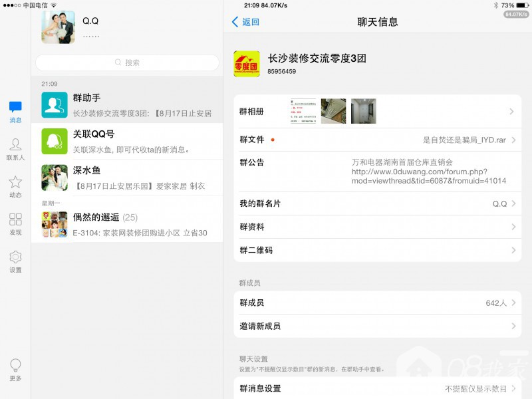This screenshot has width=532, height=399.
Task: Open 群消息设置 notification option
Action: 377,388
